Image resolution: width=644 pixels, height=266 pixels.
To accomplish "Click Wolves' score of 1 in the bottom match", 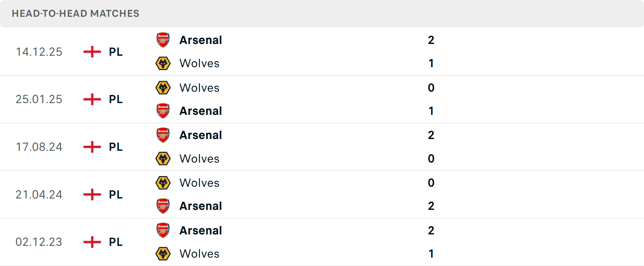I will click(432, 254).
